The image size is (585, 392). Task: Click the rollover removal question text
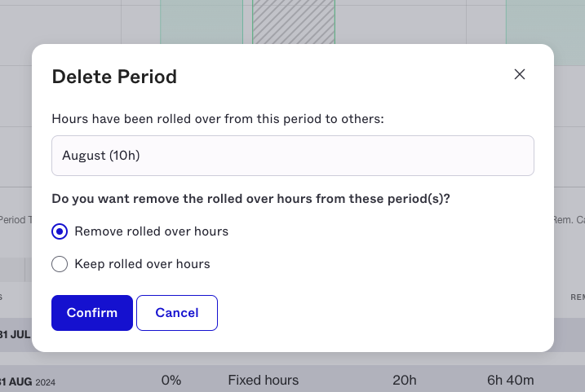click(x=250, y=199)
